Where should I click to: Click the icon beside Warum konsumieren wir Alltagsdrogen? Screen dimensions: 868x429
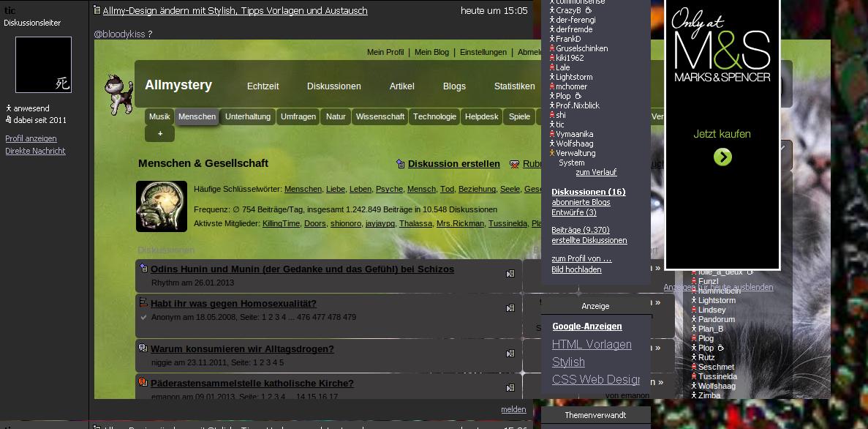pyautogui.click(x=143, y=348)
